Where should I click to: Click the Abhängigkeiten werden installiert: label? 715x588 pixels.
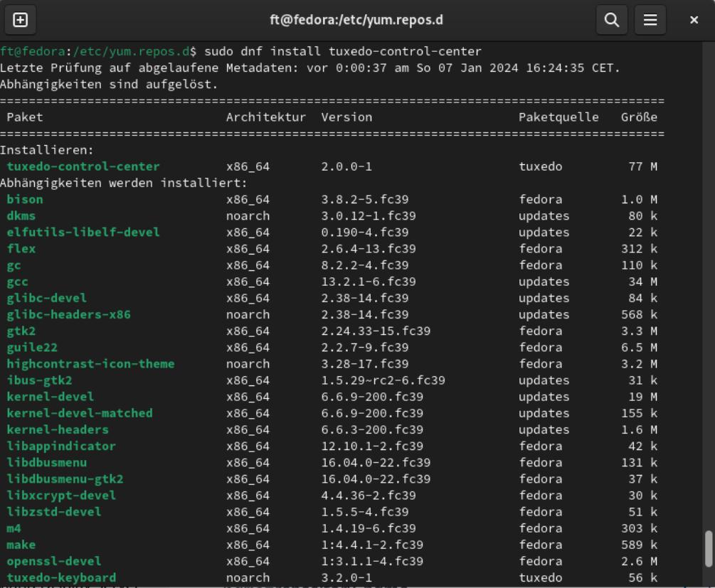(124, 183)
